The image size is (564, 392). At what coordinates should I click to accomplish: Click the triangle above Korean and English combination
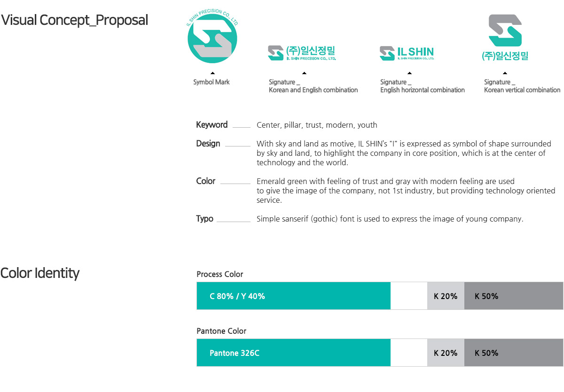click(x=304, y=73)
